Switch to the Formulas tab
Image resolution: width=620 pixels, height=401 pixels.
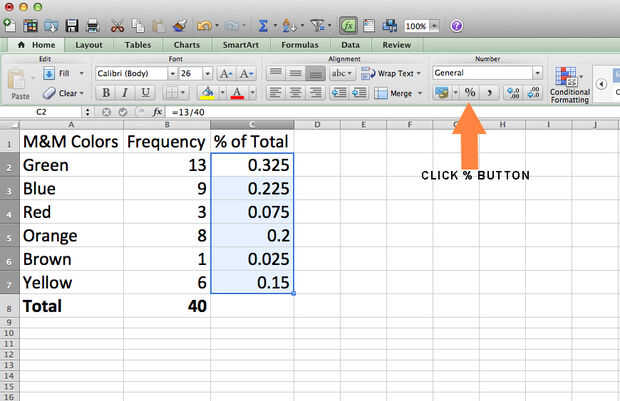(x=300, y=45)
